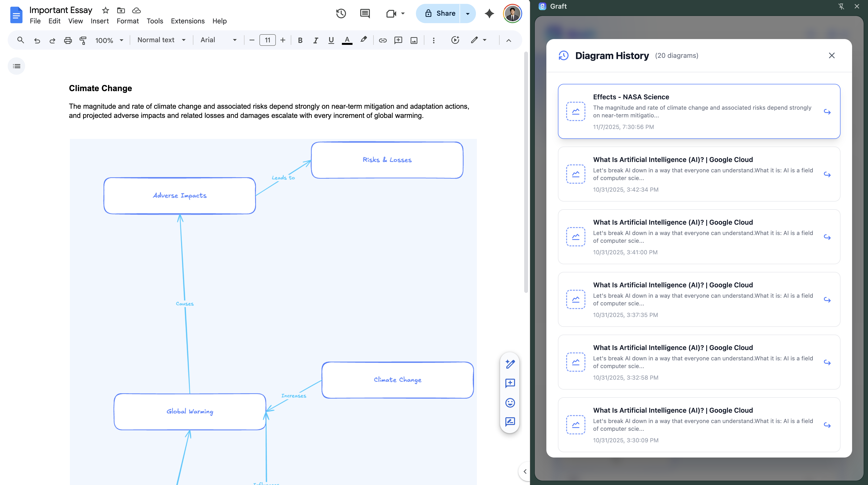This screenshot has height=485, width=868.
Task: Open the Insert menu
Action: click(x=99, y=21)
